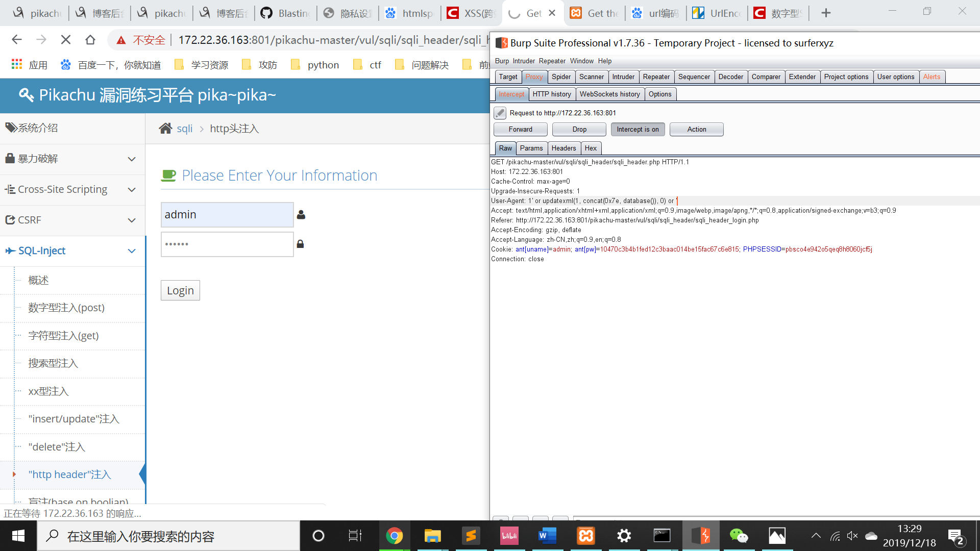The image size is (980, 551).
Task: Click the pencil edit icon beside Request
Action: (500, 113)
